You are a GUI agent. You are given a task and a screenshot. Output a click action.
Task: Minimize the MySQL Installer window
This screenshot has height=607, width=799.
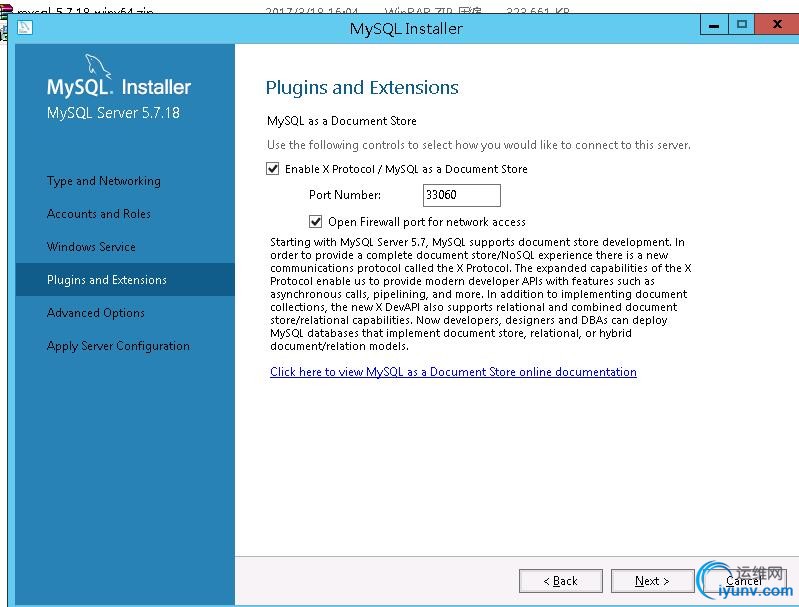[x=714, y=25]
